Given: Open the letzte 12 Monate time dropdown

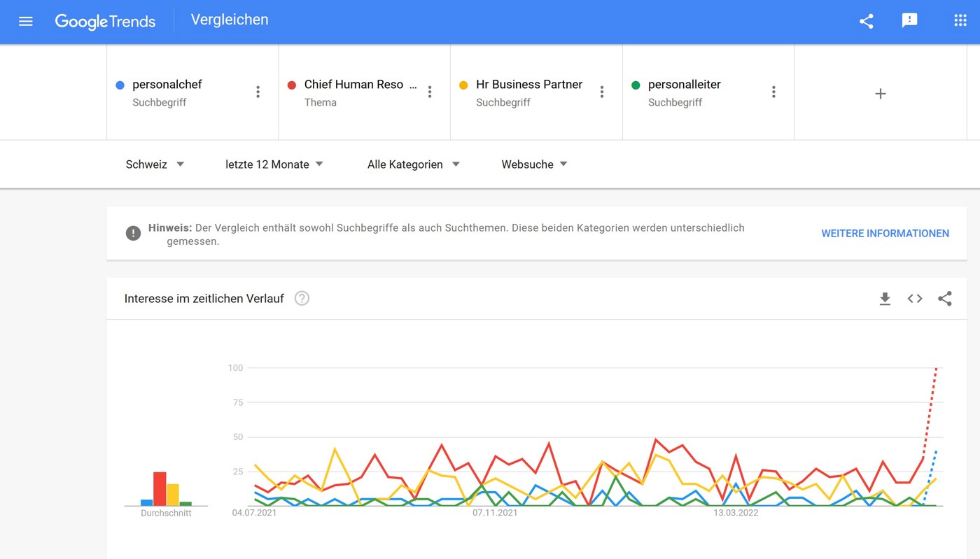Looking at the screenshot, I should tap(274, 164).
